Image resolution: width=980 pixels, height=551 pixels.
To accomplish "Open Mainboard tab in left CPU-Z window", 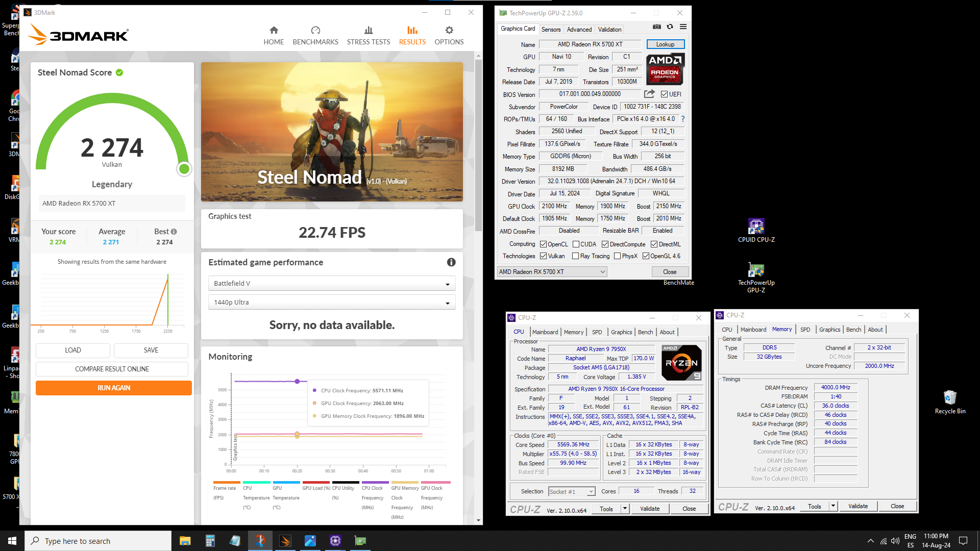I will tap(545, 332).
